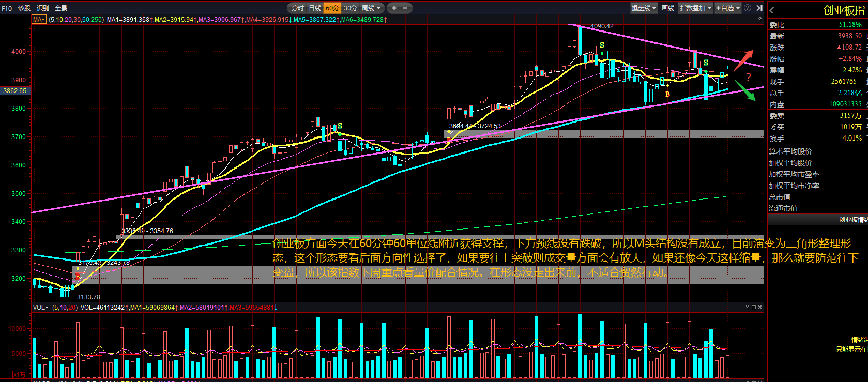Open the 全景 panorama view
The height and width of the screenshot is (382, 868).
point(61,8)
